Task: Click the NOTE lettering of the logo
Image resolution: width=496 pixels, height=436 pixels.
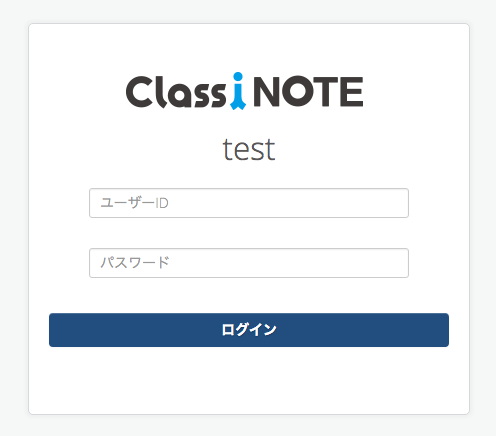Action: [x=308, y=91]
